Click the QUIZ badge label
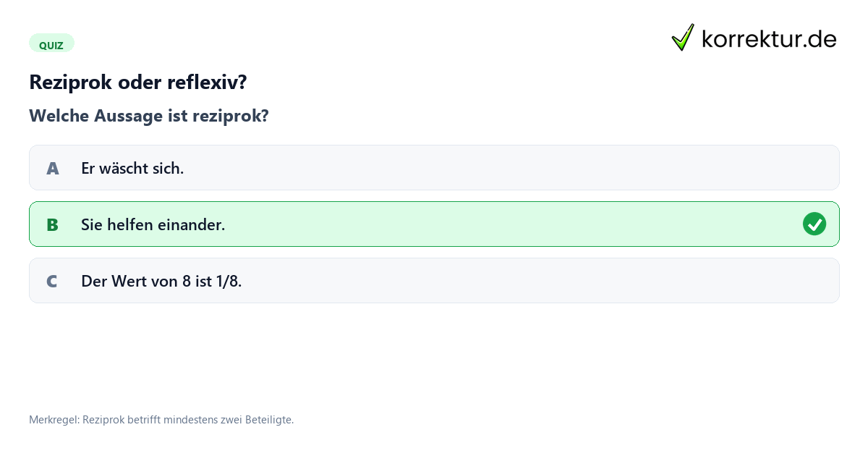Screen dimensions: 868x456 point(51,45)
